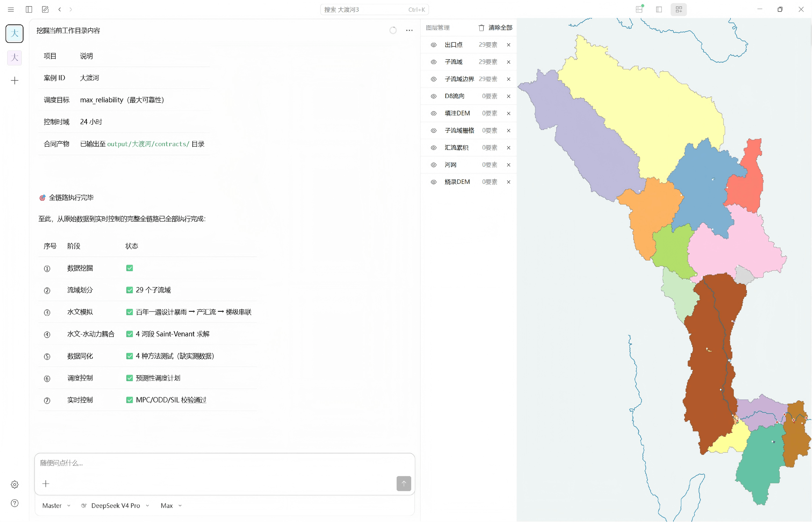Add attachment with plus icon in input
This screenshot has height=522, width=812.
46,484
